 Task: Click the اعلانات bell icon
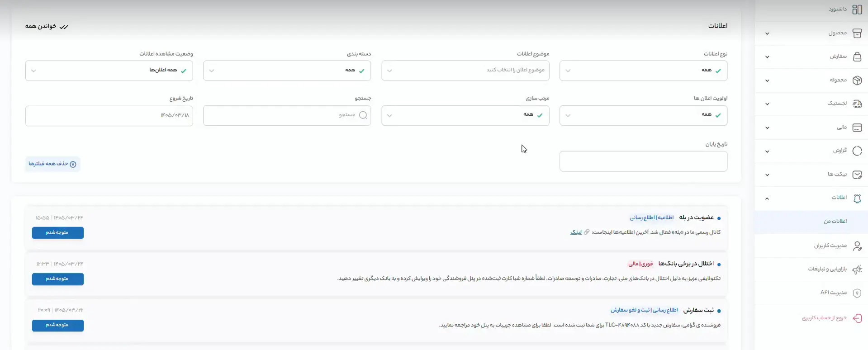(x=857, y=198)
